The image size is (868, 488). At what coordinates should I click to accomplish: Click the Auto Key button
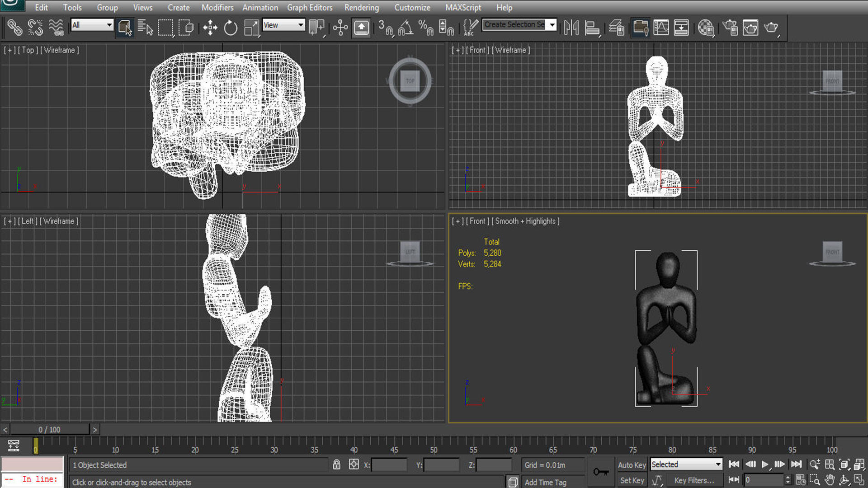[x=632, y=465]
